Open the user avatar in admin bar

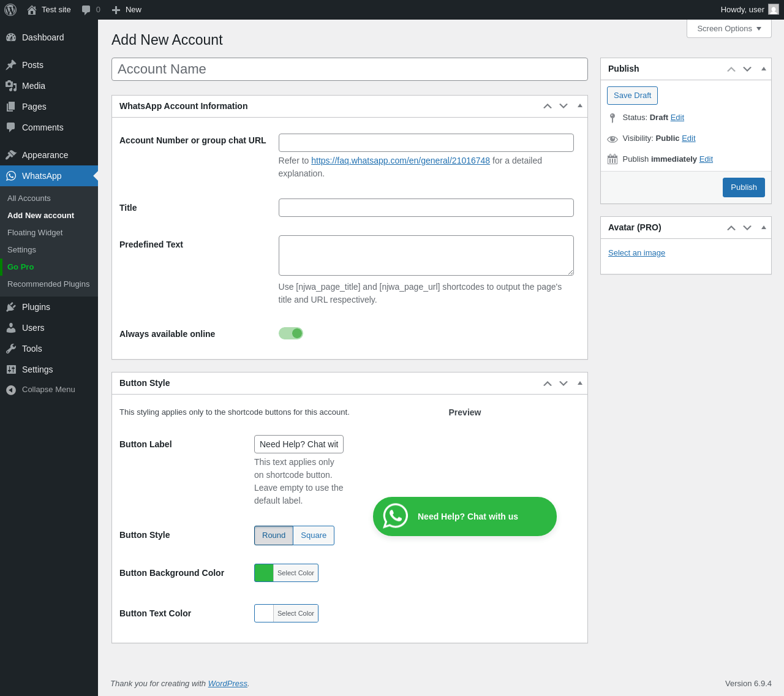(x=774, y=10)
